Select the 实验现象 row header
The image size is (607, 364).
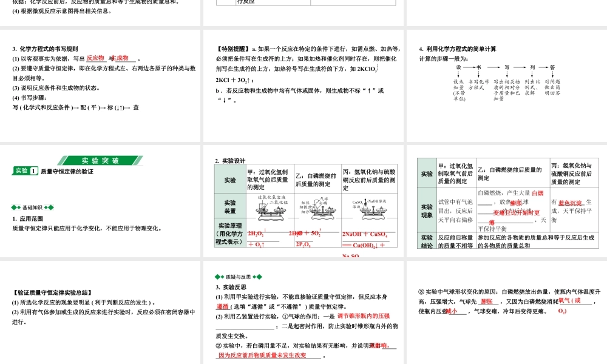tap(426, 211)
